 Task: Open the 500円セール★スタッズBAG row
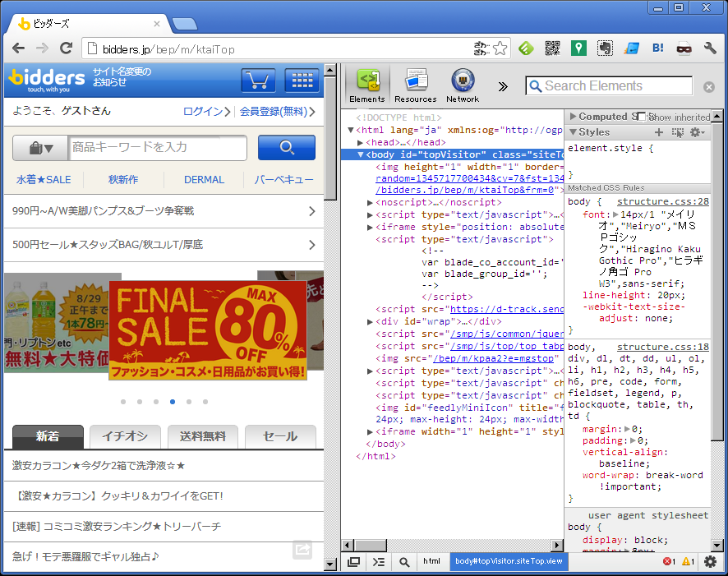click(164, 245)
